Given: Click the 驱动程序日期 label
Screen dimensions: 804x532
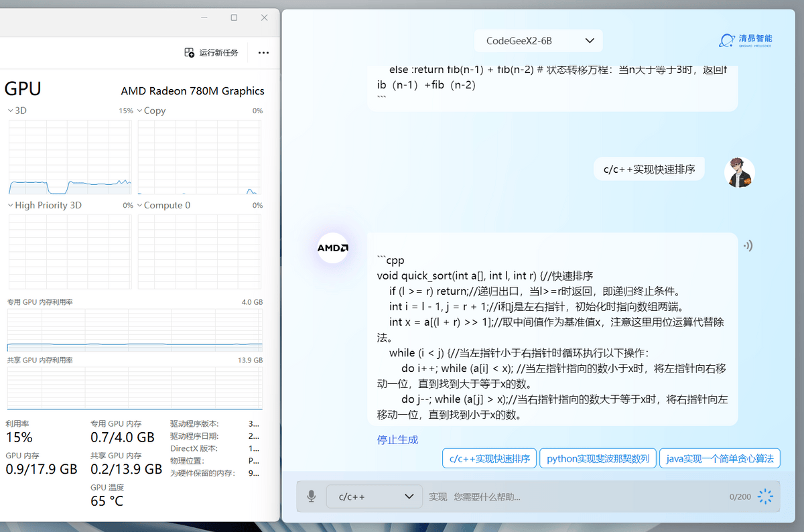Looking at the screenshot, I should tap(194, 436).
